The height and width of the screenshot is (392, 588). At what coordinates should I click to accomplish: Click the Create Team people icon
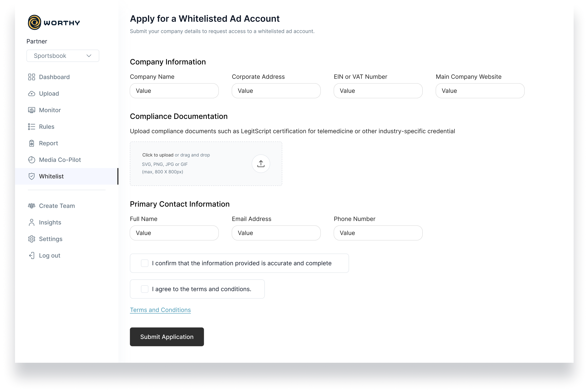point(31,206)
